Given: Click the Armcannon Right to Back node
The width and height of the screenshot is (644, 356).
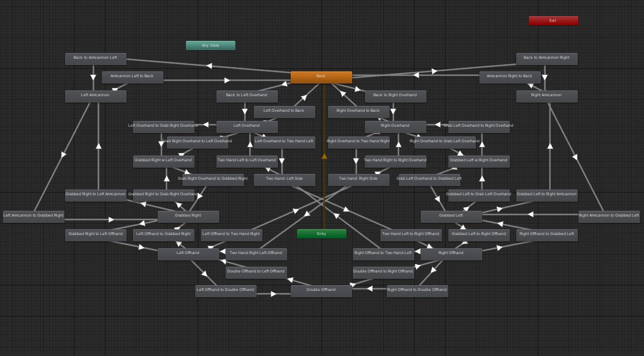Looking at the screenshot, I should [509, 77].
